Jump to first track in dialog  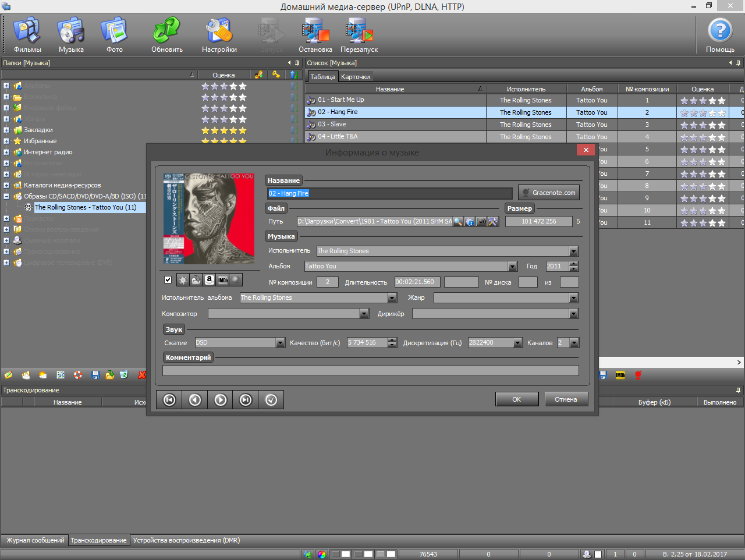pos(169,400)
